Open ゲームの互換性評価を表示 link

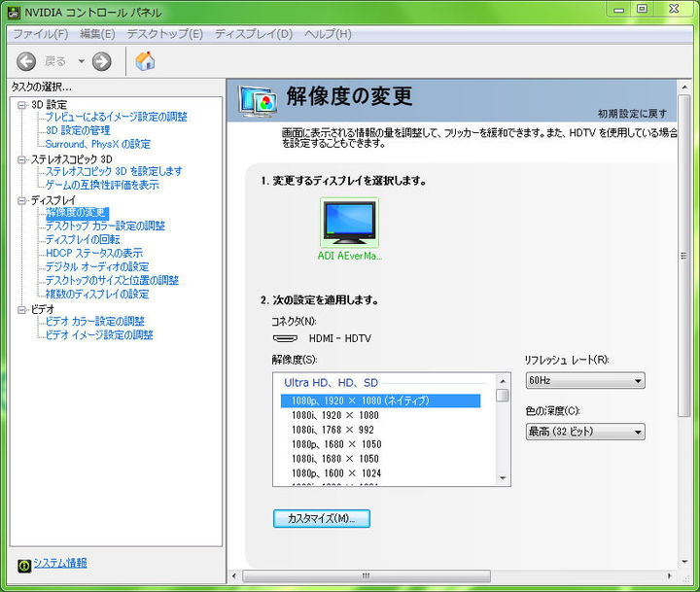[102, 185]
